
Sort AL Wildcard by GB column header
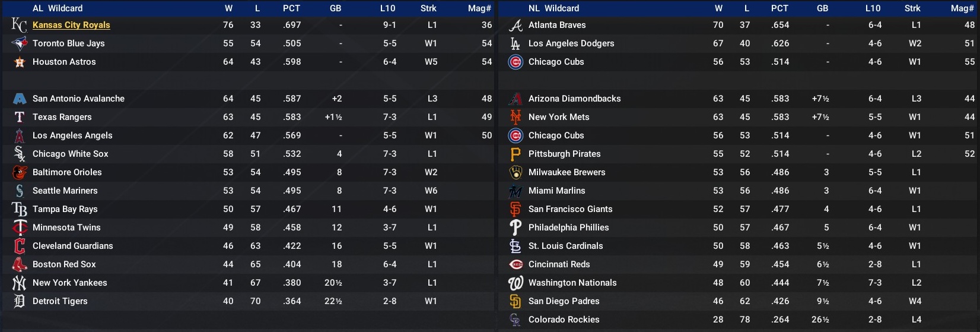tap(335, 8)
